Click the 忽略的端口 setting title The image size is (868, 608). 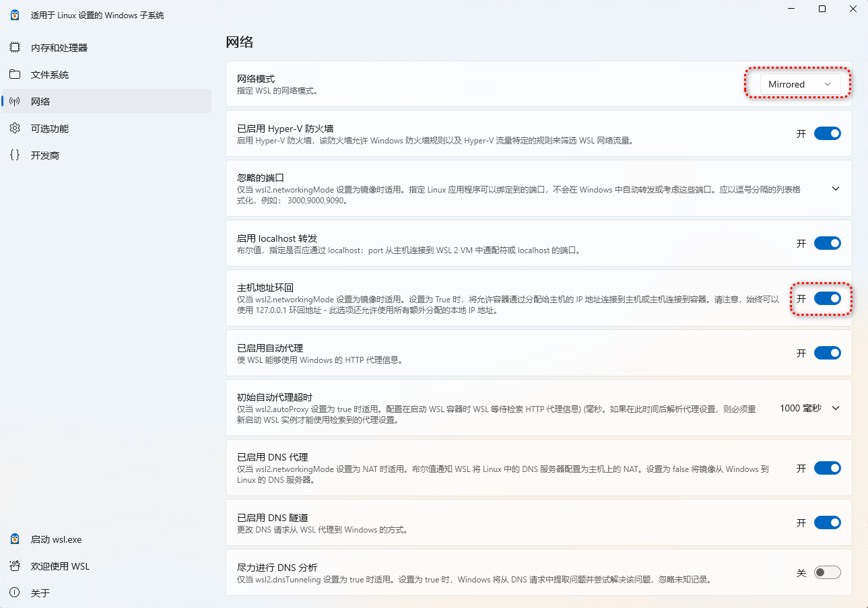pyautogui.click(x=261, y=178)
